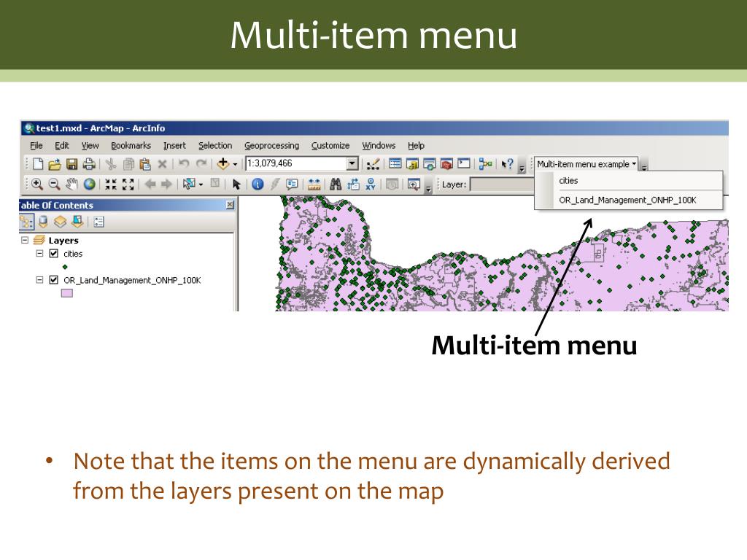747x560 pixels.
Task: Open the Bookmarks menu
Action: tap(131, 146)
